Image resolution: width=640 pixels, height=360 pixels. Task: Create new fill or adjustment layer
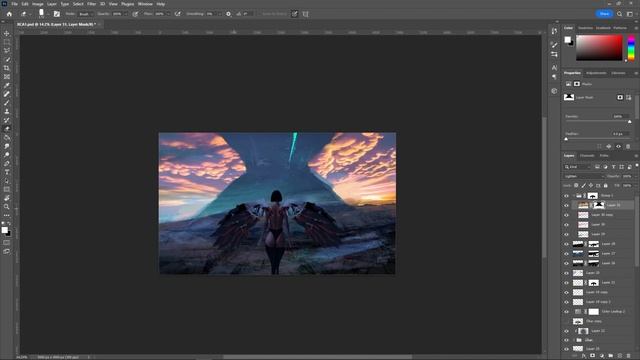pyautogui.click(x=602, y=356)
